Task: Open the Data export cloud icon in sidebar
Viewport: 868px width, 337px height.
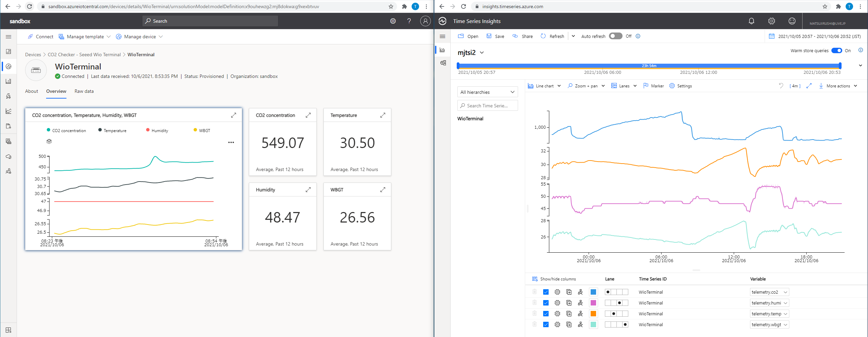Action: tap(8, 156)
